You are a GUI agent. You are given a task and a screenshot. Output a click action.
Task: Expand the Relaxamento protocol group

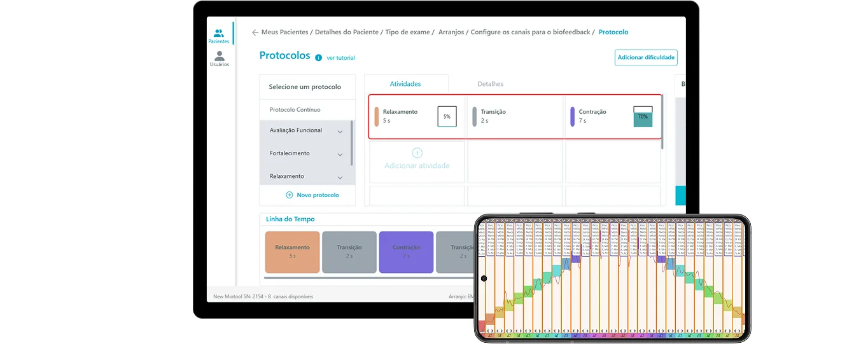(340, 177)
